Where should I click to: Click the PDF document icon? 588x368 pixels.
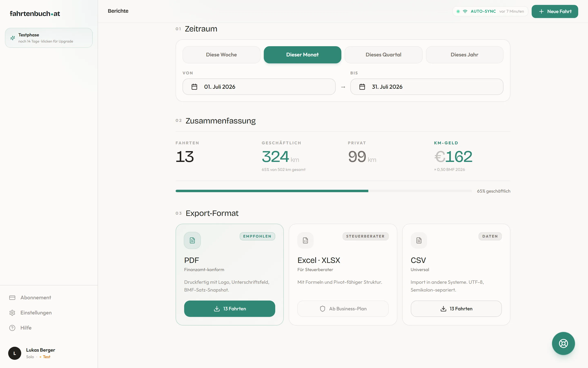click(x=192, y=240)
